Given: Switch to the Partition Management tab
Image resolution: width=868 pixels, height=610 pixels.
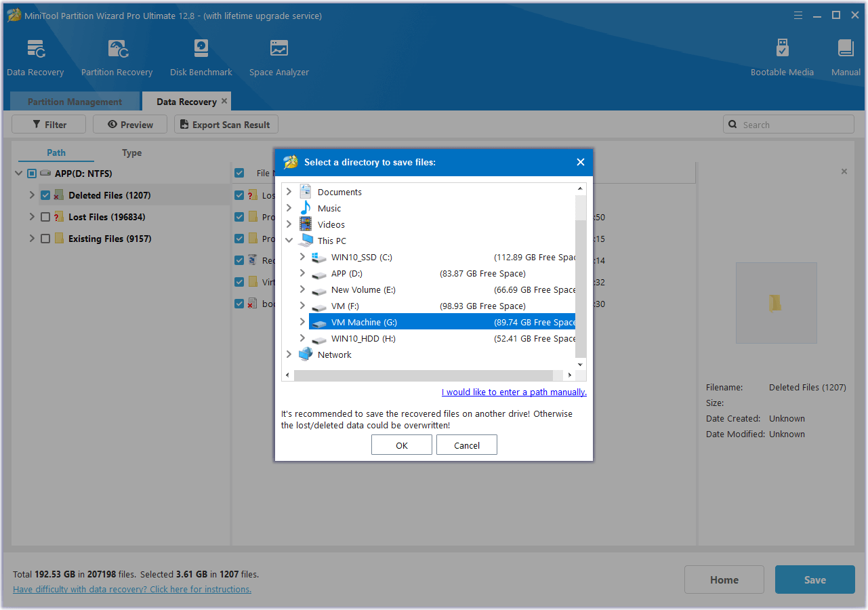Looking at the screenshot, I should pos(75,102).
